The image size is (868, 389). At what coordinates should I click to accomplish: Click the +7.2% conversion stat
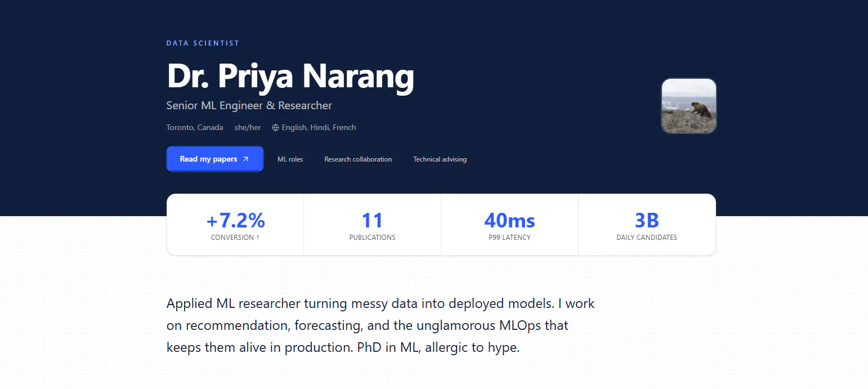pos(235,220)
